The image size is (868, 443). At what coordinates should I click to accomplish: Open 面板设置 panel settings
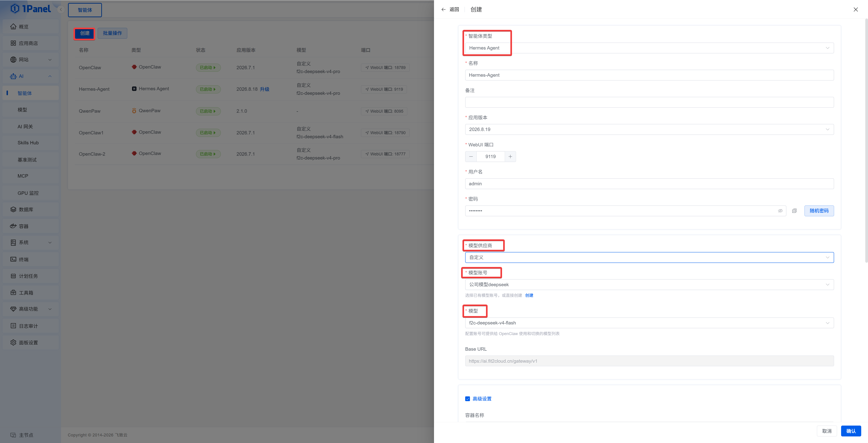(30, 343)
